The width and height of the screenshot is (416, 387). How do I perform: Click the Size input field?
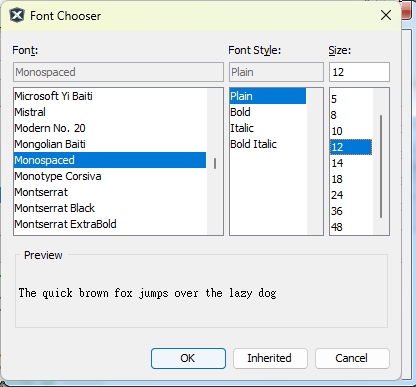[x=359, y=72]
